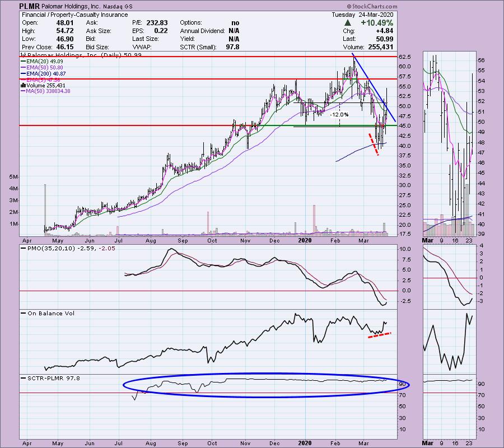Click the 62.5 price axis label
Image resolution: width=504 pixels, height=448 pixels.
pos(405,57)
